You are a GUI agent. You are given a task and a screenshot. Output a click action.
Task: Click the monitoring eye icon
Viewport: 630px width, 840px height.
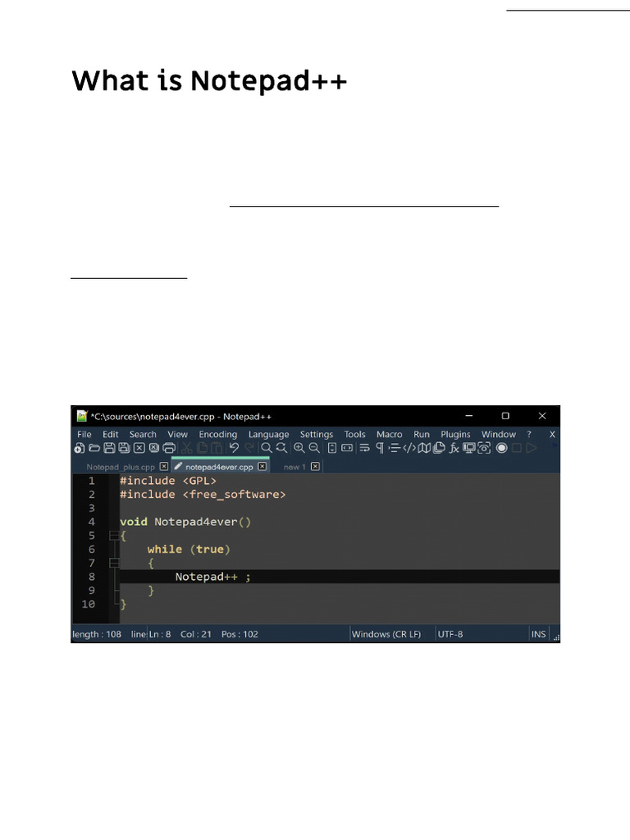[484, 448]
